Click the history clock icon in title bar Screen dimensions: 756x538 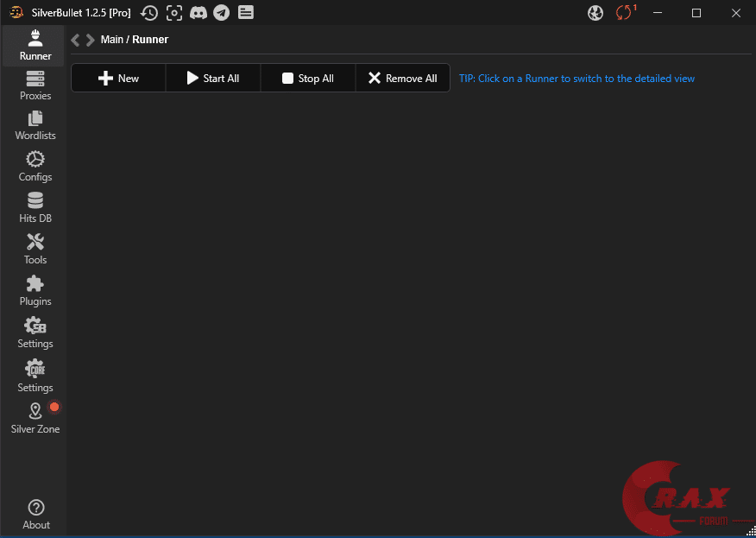149,13
